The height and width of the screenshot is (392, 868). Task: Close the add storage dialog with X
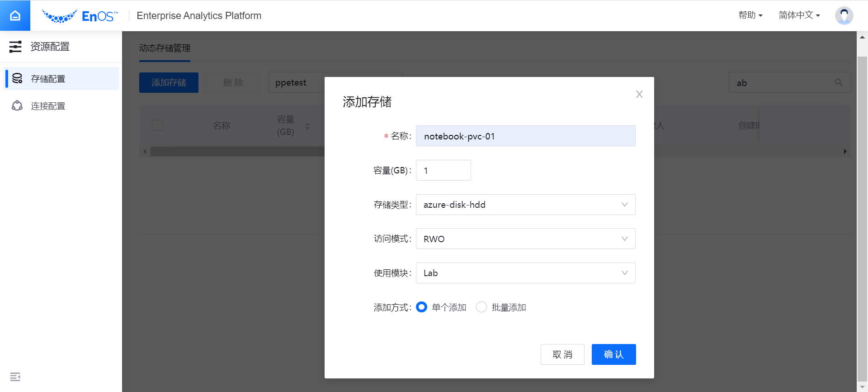(639, 94)
